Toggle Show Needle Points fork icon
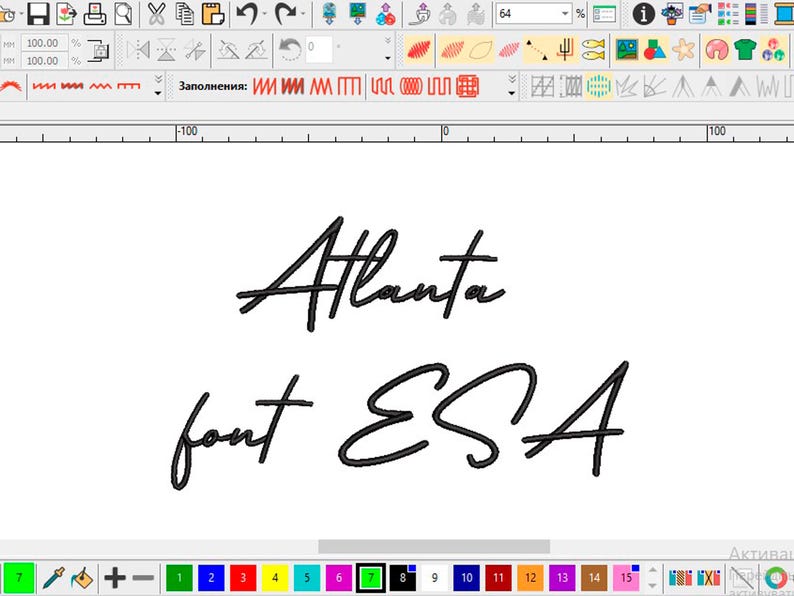This screenshot has height=596, width=794. click(x=565, y=50)
